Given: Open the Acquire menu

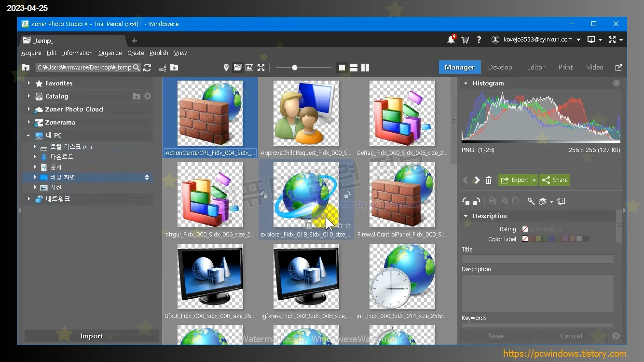Looking at the screenshot, I should point(31,53).
